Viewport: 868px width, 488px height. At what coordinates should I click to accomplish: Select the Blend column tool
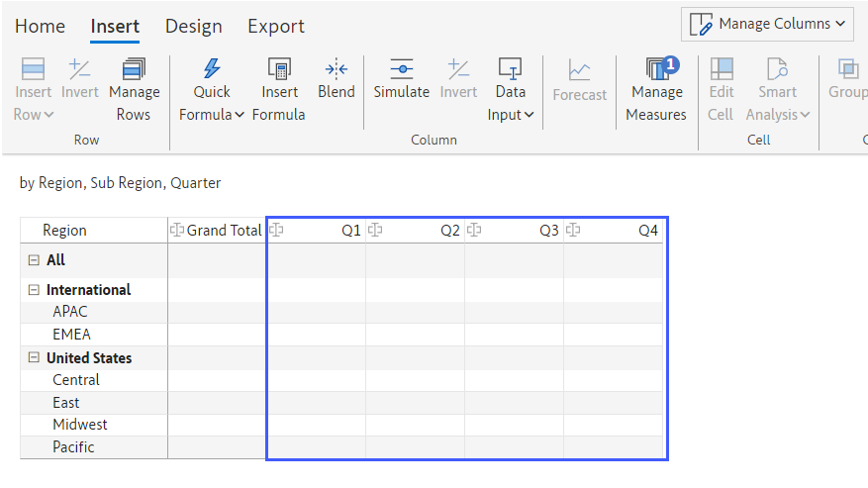pyautogui.click(x=337, y=69)
